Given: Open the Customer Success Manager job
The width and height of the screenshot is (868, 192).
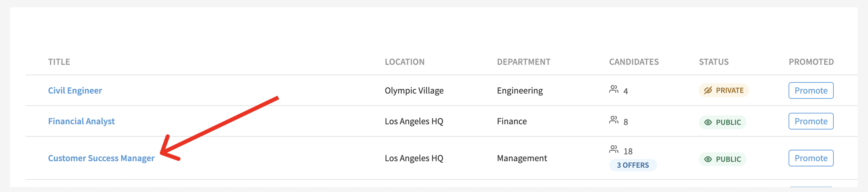Looking at the screenshot, I should 101,158.
